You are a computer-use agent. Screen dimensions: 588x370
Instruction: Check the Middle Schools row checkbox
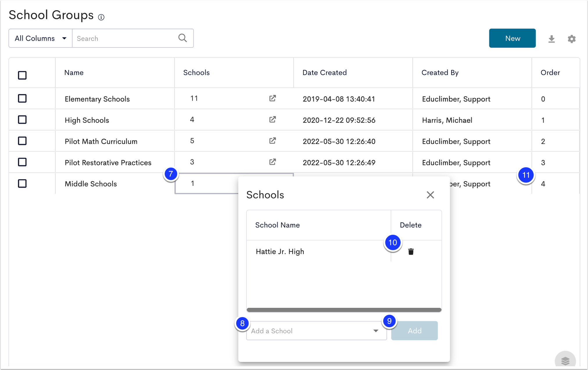pos(22,184)
